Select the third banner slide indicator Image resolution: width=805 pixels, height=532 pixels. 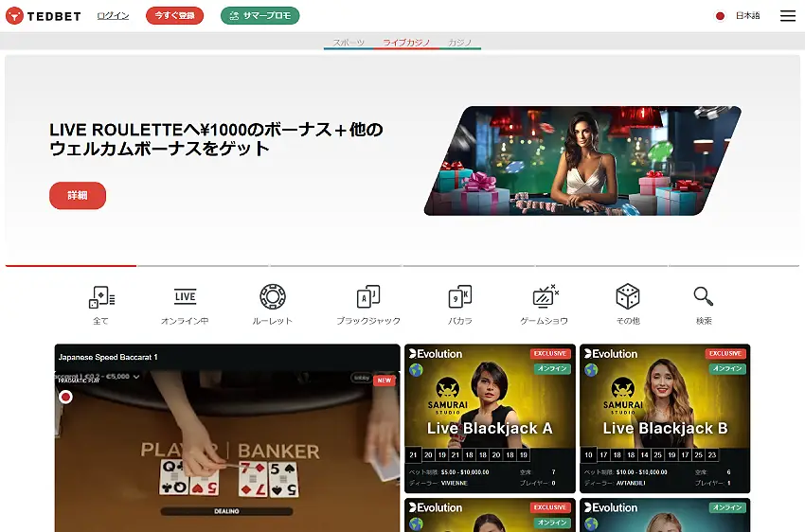336,266
